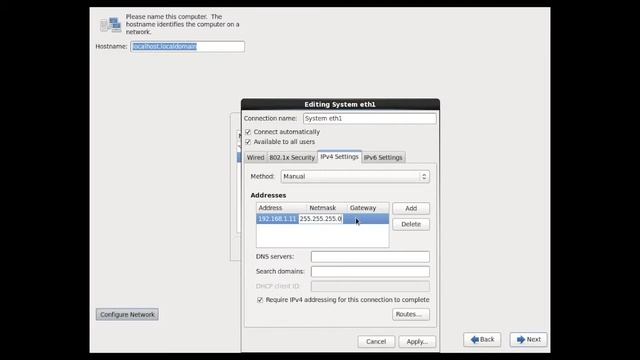Click the Editing System eth1 title bar

340,104
